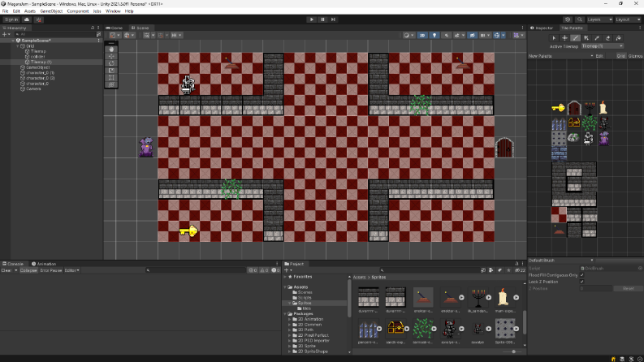
Task: Open the New Palette dropdown
Action: 561,56
